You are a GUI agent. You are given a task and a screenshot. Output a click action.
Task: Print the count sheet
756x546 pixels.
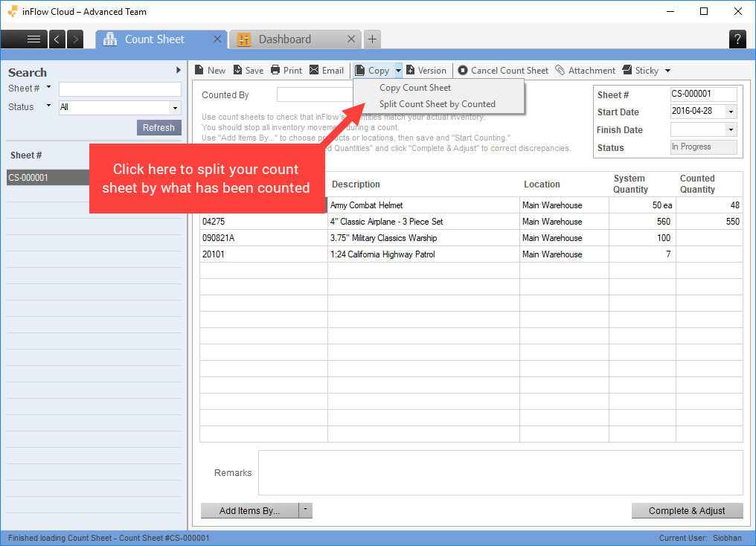point(286,71)
